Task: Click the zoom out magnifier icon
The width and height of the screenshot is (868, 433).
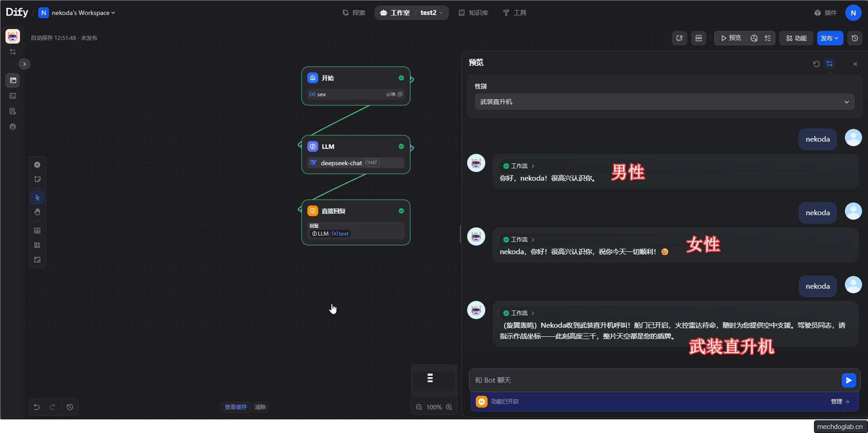Action: 419,407
